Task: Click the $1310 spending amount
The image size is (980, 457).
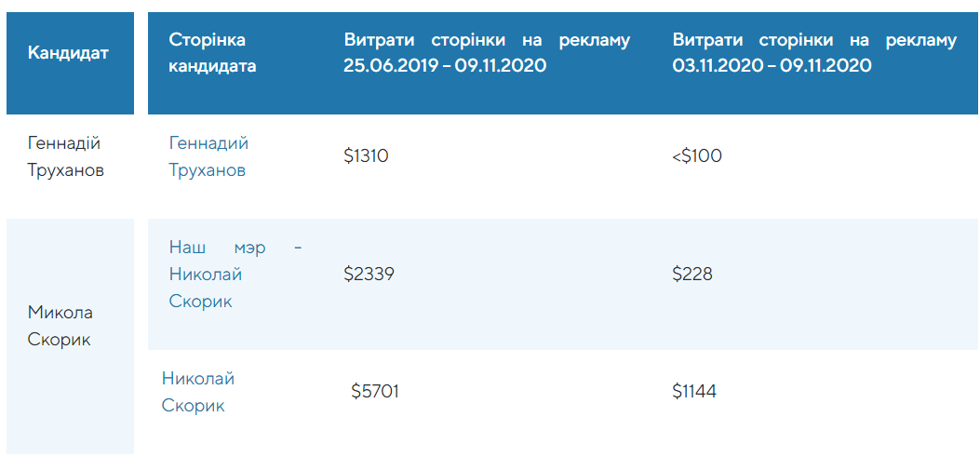Action: pyautogui.click(x=366, y=156)
